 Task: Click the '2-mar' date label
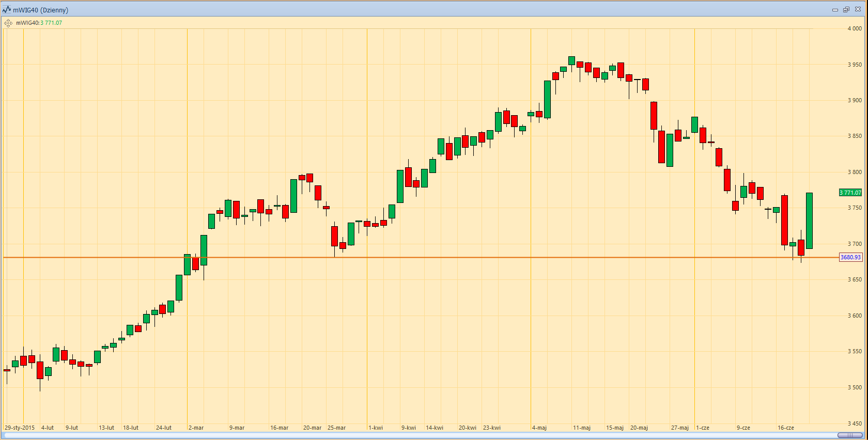[x=196, y=428]
